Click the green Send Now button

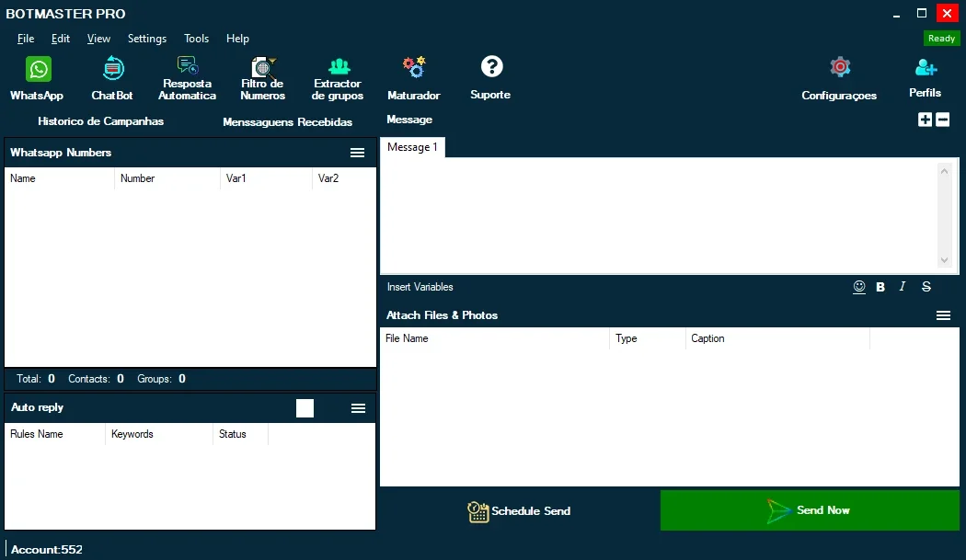click(810, 510)
